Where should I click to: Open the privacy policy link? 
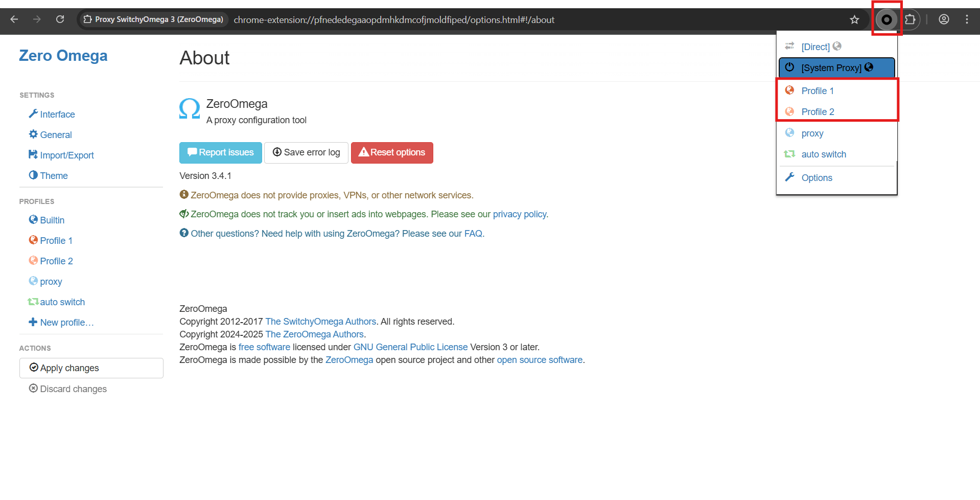point(520,214)
